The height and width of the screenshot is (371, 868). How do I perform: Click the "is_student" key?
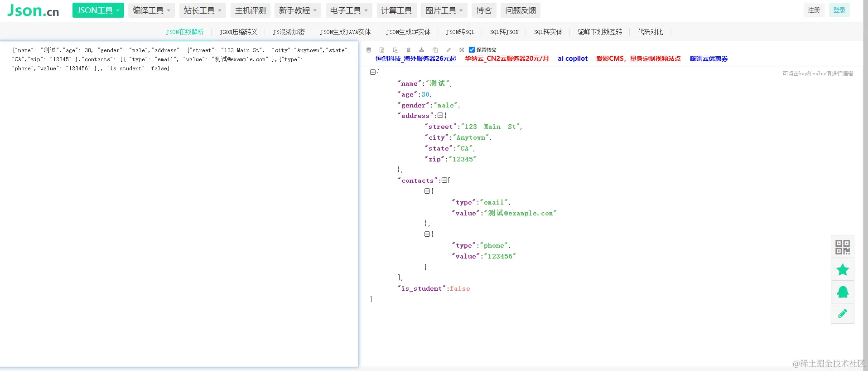click(422, 288)
